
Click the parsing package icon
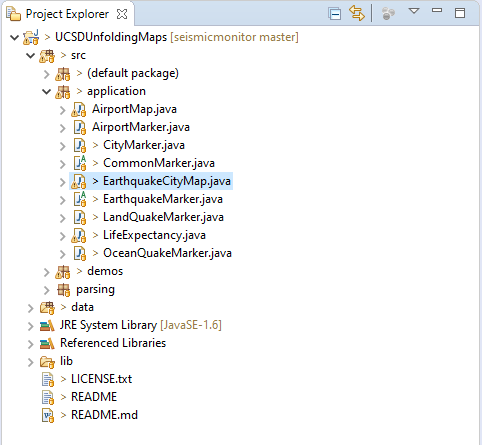[63, 290]
